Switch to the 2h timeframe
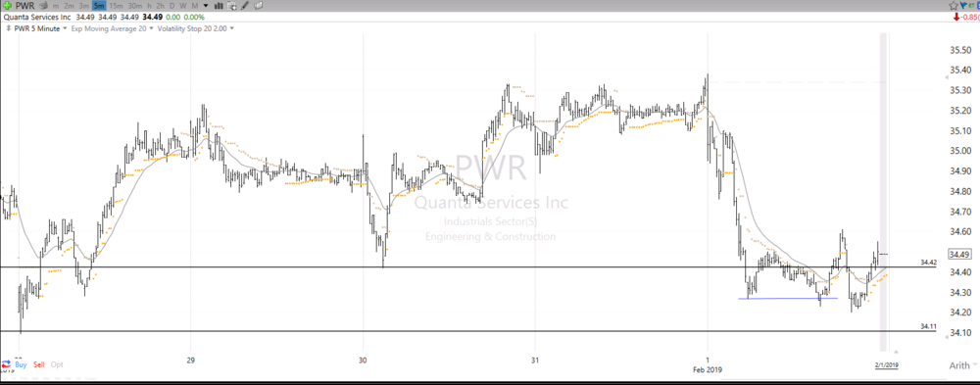The height and width of the screenshot is (385, 980). (x=160, y=6)
